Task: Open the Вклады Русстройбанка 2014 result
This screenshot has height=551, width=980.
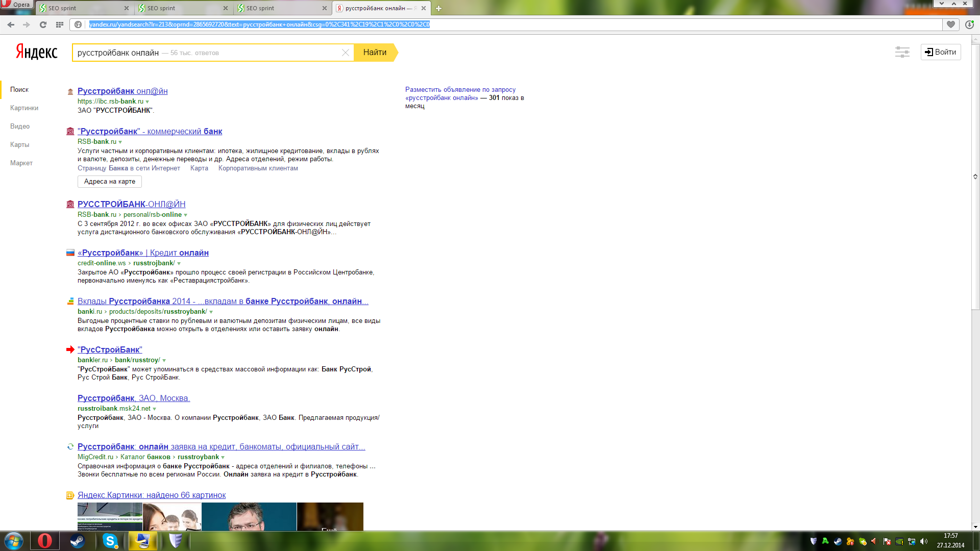Action: 223,302
